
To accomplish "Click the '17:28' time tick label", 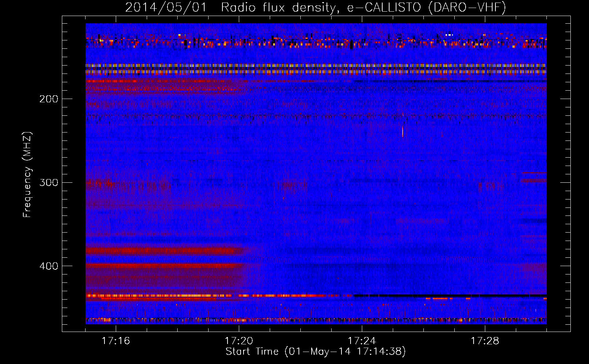I will click(x=485, y=341).
